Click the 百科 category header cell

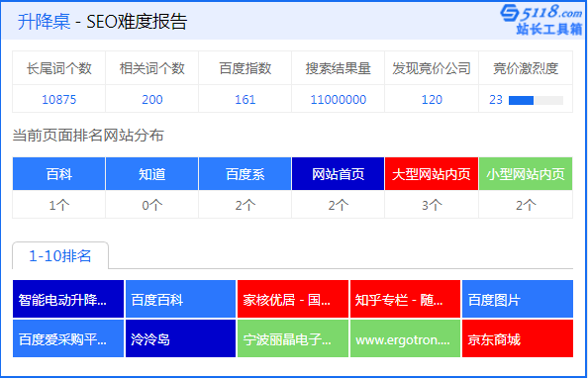click(x=58, y=174)
